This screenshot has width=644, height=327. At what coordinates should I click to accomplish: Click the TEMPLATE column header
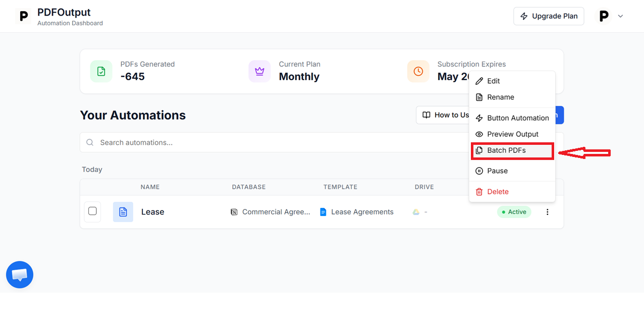pos(340,187)
